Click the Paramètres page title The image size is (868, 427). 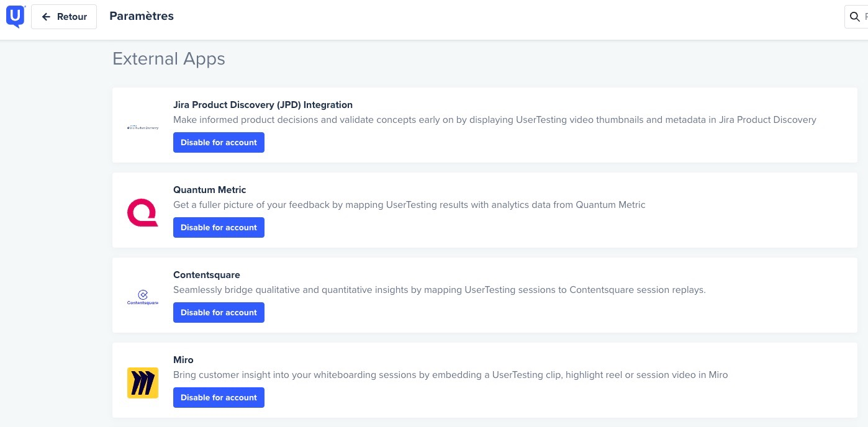(x=142, y=16)
